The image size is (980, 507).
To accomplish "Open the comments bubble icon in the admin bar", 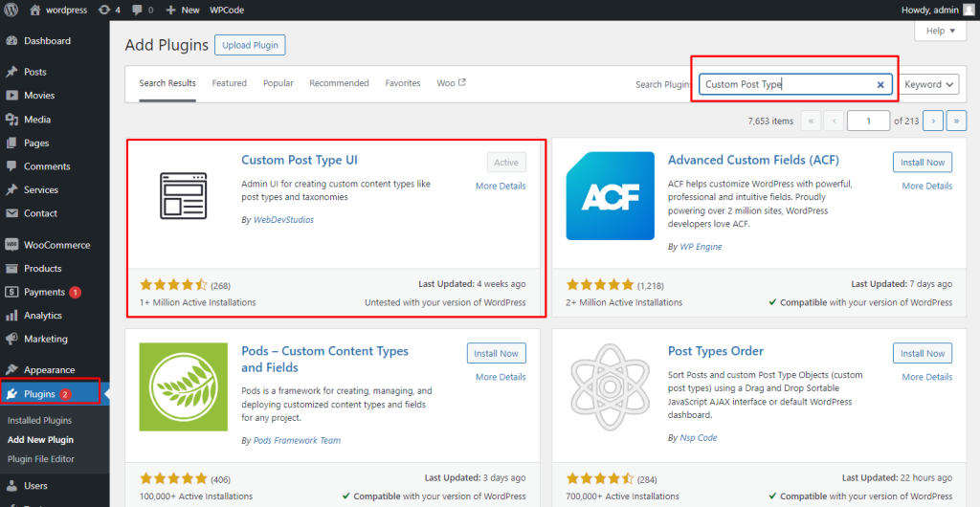I will pos(137,10).
